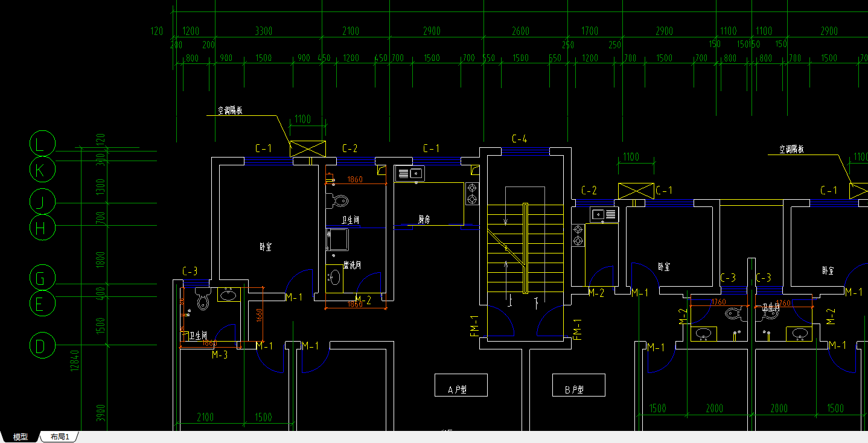The width and height of the screenshot is (868, 443).
Task: Select the yellow stair handrail
Action: 525,249
